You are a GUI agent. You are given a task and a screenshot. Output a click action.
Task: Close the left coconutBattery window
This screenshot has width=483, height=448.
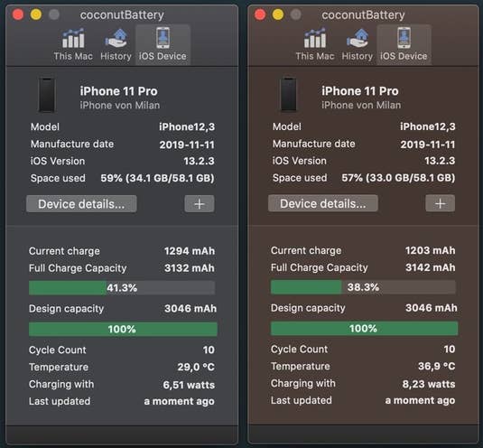18,14
